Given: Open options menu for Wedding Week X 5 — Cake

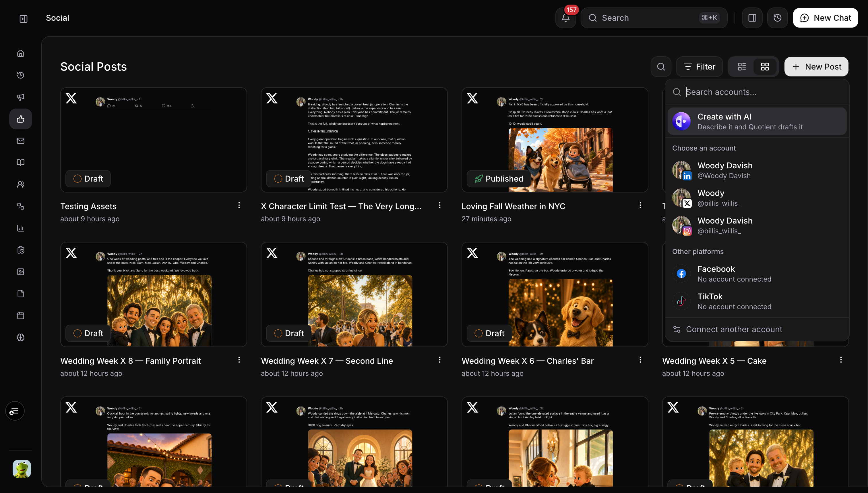Looking at the screenshot, I should 841,360.
